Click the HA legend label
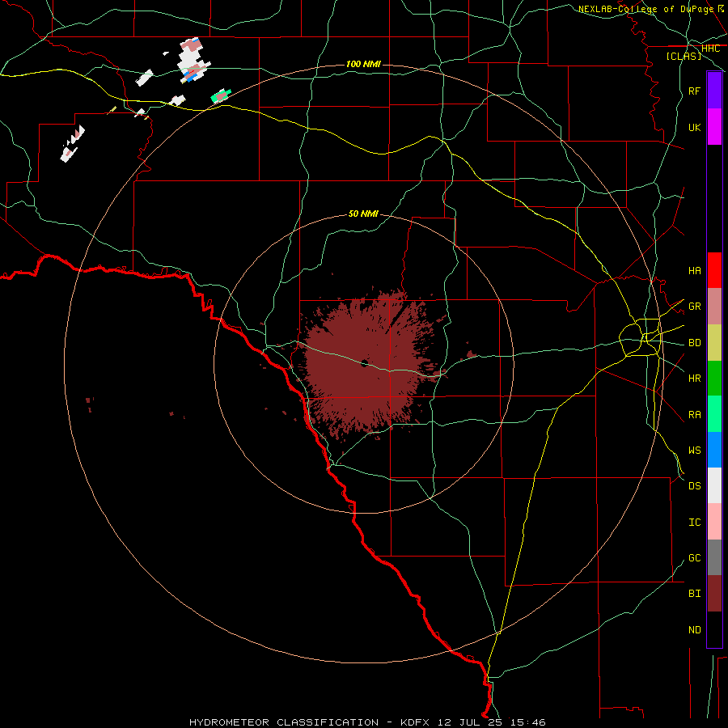This screenshot has width=728, height=728. pos(695,270)
